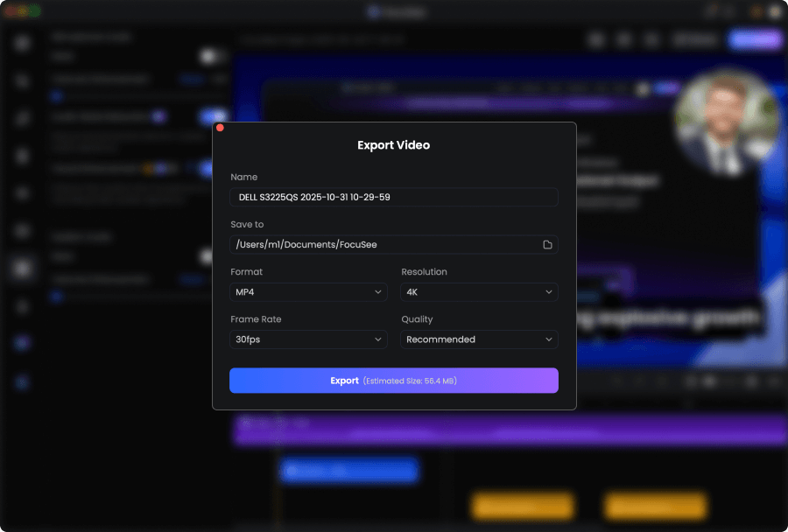
Task: Click the Name field containing DELL S3225QS
Action: (x=393, y=198)
